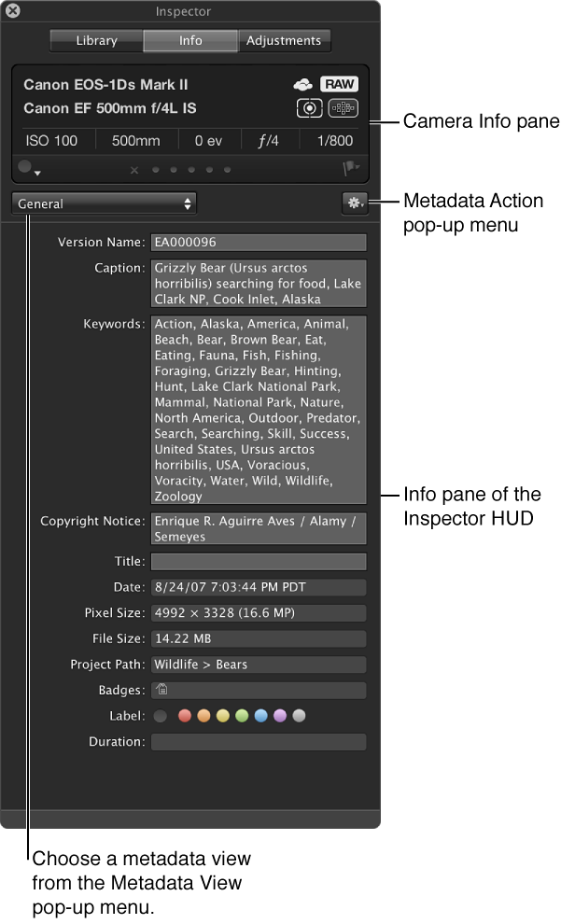Click the Pixel Size value 4992 × 3328
The height and width of the screenshot is (924, 575).
[x=259, y=613]
